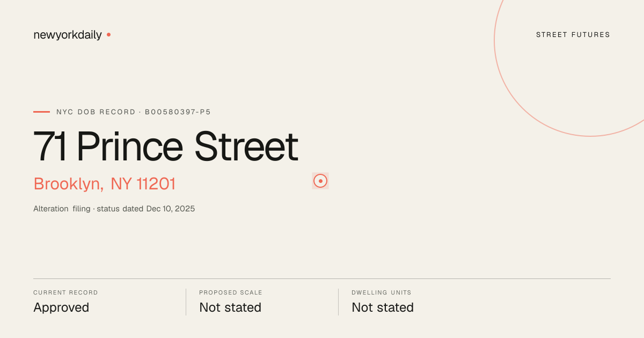Screen dimensions: 644x338
Task: Click the divider between Current Record and Proposed Scale
Action: pyautogui.click(x=186, y=302)
